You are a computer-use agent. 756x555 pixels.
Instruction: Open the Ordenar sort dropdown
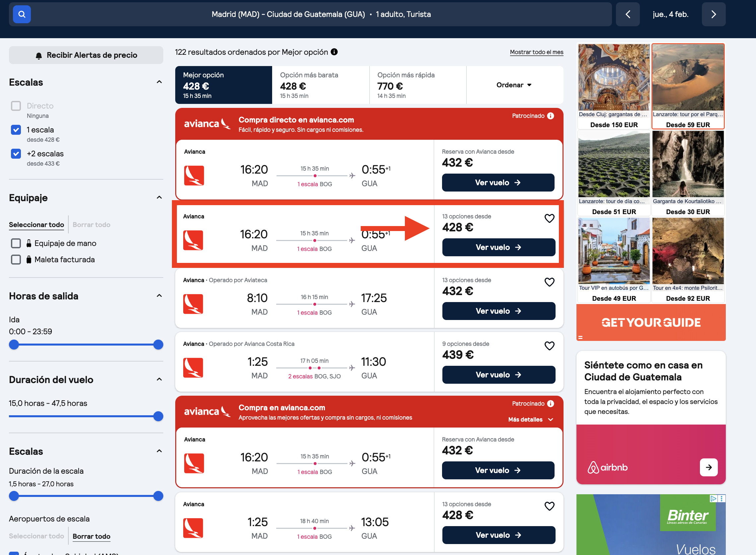(x=514, y=85)
